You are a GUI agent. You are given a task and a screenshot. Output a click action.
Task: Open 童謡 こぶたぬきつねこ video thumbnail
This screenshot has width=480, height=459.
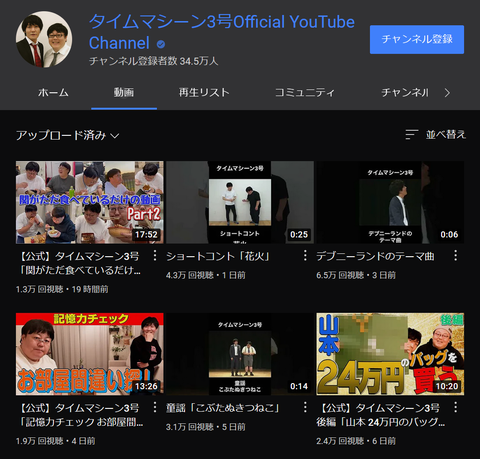[240, 354]
